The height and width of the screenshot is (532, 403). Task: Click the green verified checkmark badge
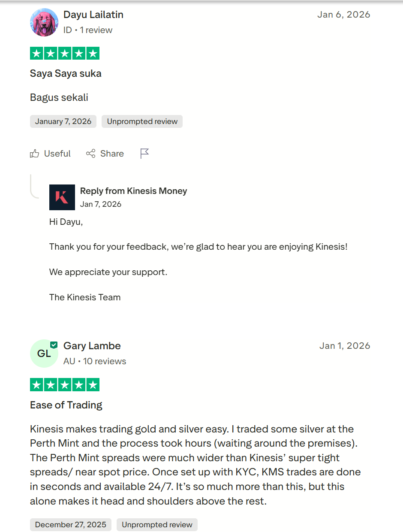tap(54, 344)
